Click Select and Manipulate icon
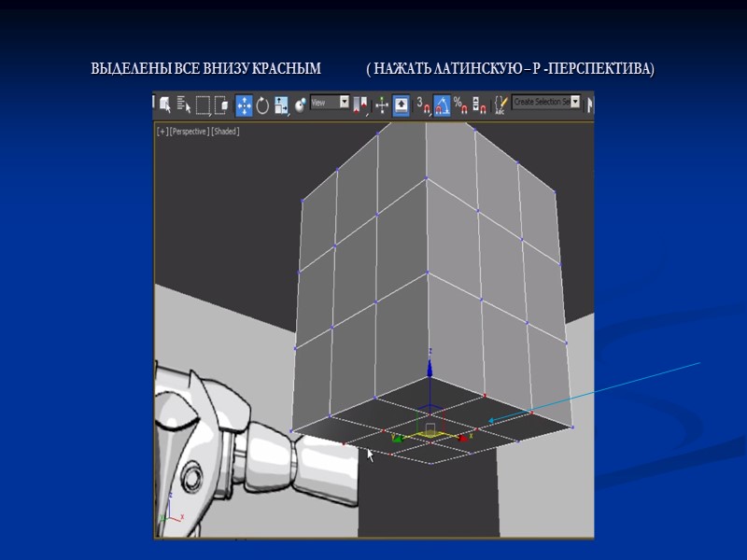Image resolution: width=747 pixels, height=560 pixels. click(382, 105)
